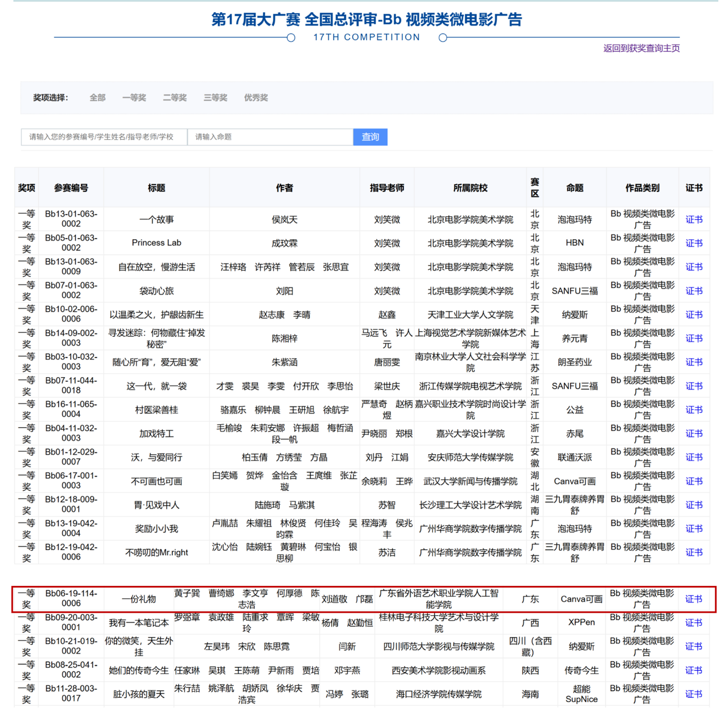Open certificate for 一份礼物 entry
This screenshot has height=710, width=728.
pyautogui.click(x=694, y=599)
